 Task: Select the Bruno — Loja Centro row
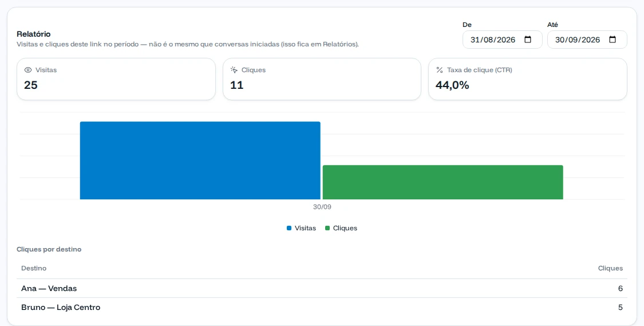tap(322, 308)
